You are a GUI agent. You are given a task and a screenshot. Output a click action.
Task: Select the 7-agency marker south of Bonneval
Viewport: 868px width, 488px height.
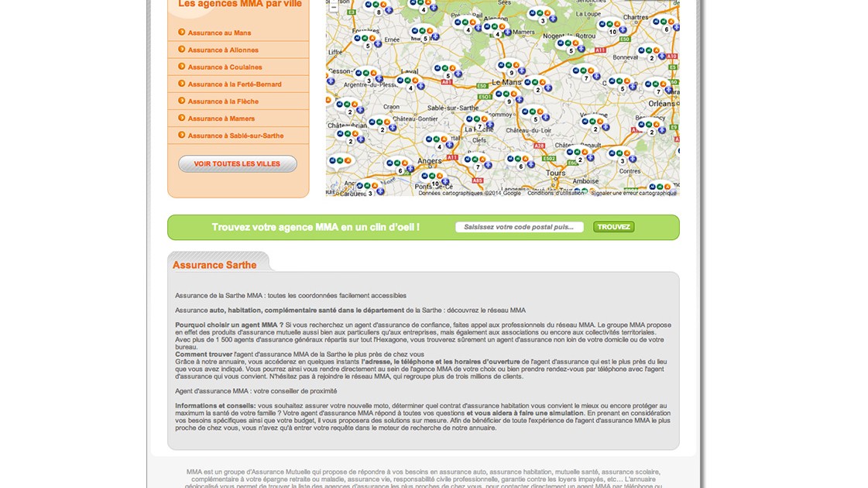(585, 74)
